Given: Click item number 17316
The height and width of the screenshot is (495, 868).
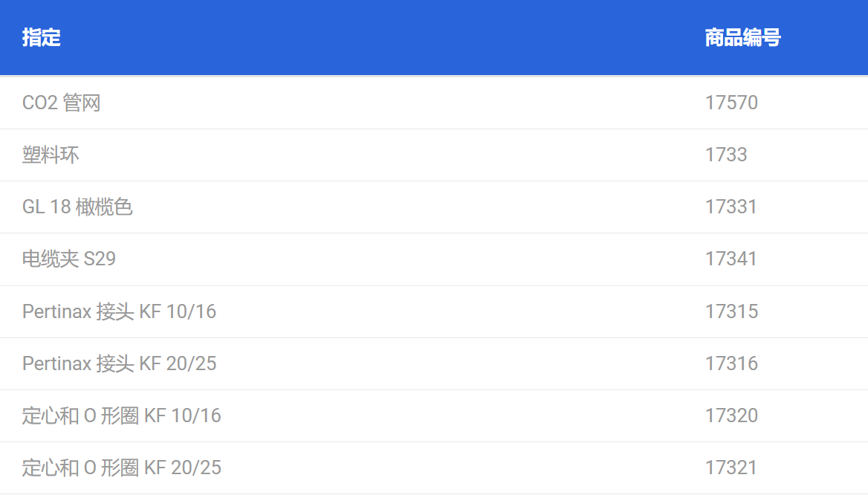Looking at the screenshot, I should pos(731,363).
